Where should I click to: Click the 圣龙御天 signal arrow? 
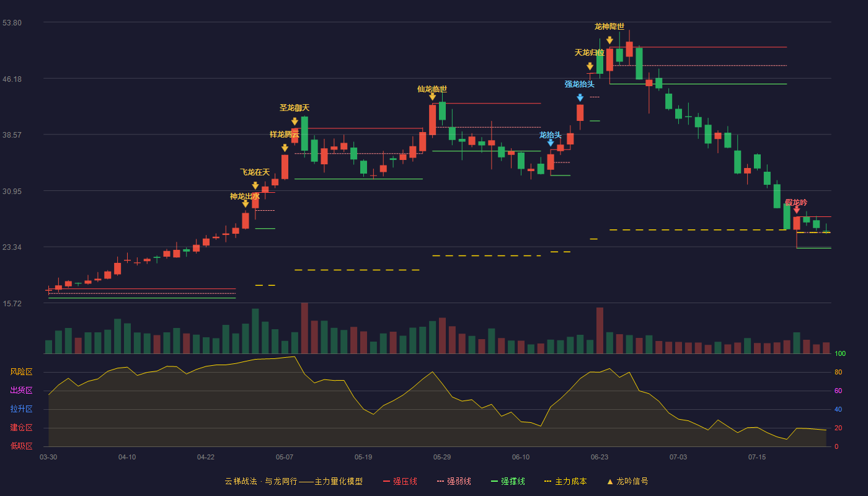(x=294, y=122)
